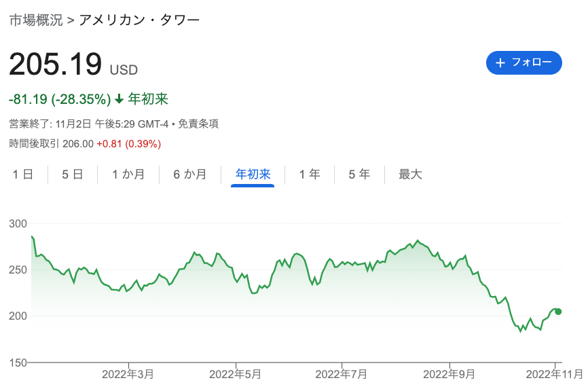
Task: Follow American Tower with the フォロー button
Action: pyautogui.click(x=524, y=62)
